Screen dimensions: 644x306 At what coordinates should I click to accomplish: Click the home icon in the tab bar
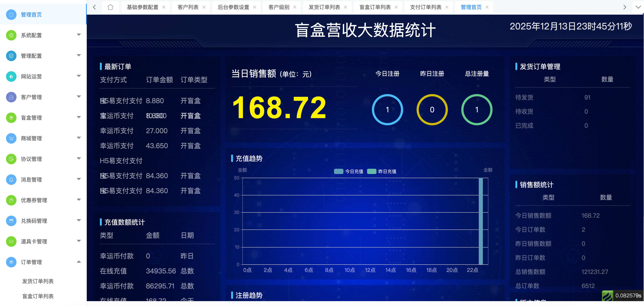coord(110,7)
